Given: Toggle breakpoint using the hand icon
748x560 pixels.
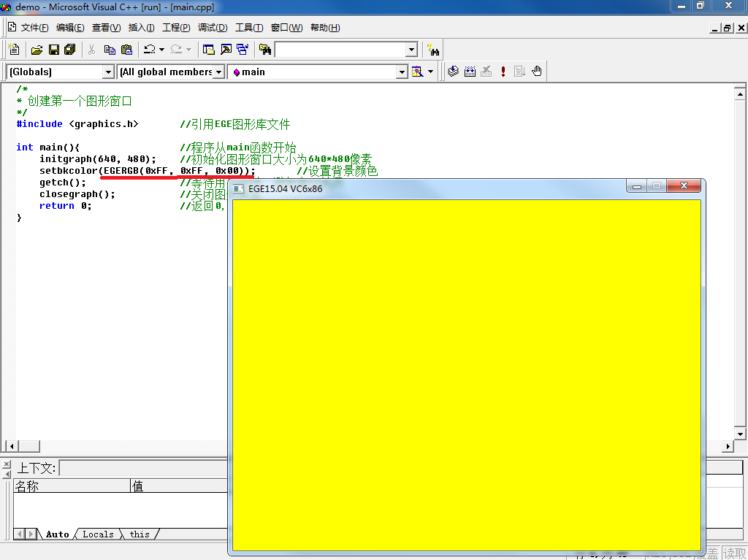Looking at the screenshot, I should point(537,72).
